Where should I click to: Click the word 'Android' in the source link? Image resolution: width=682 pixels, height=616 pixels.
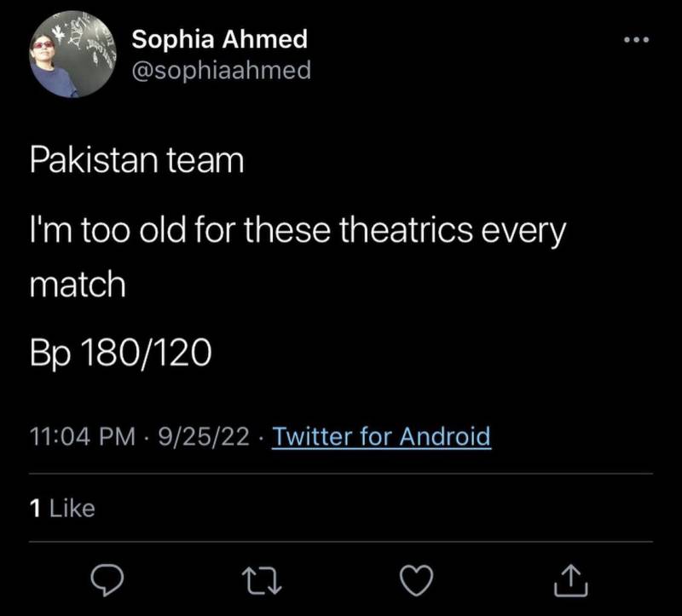point(446,437)
